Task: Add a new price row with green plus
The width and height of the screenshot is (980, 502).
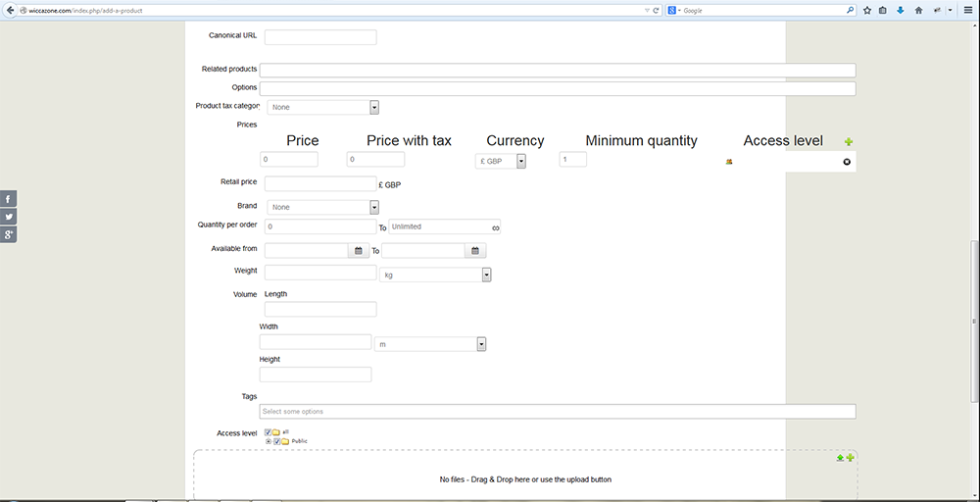Action: pyautogui.click(x=849, y=142)
